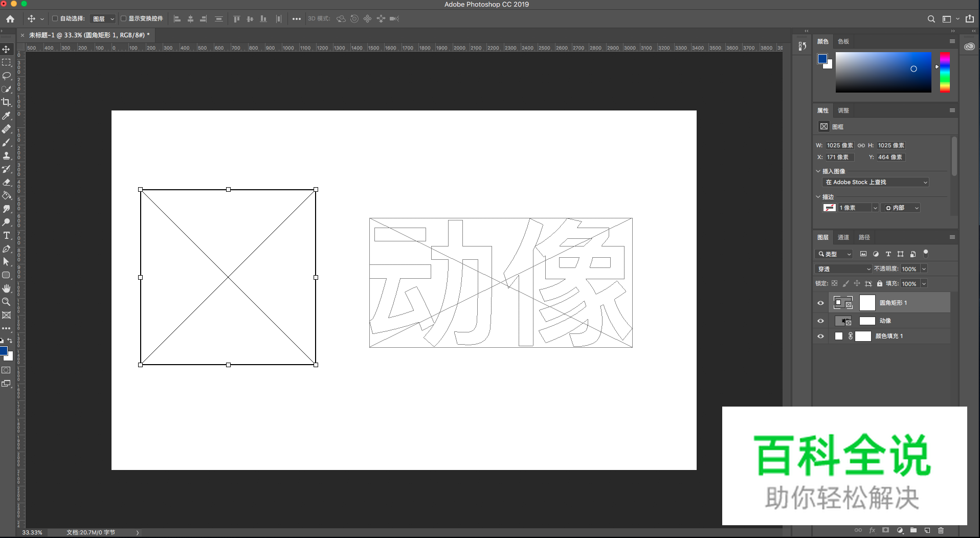Enable the 自动选择 checkbox
This screenshot has width=980, height=538.
coord(54,18)
